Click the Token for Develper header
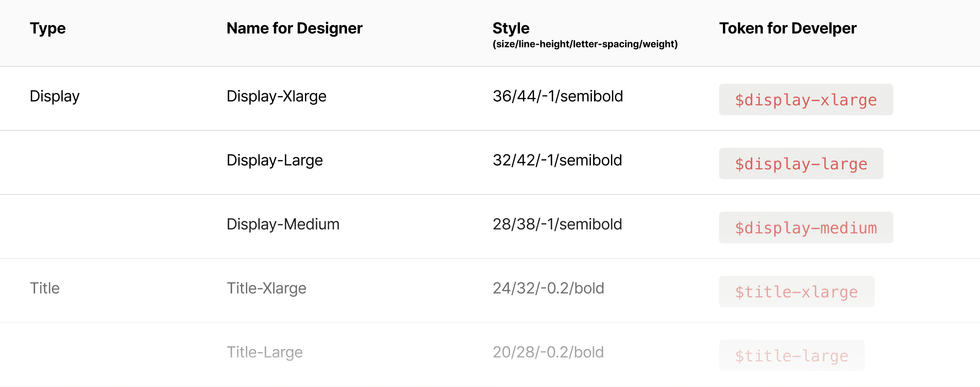The image size is (980, 387). coord(788,28)
